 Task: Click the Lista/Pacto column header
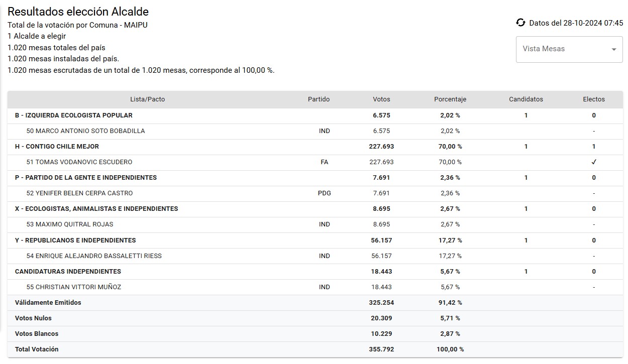(x=147, y=99)
